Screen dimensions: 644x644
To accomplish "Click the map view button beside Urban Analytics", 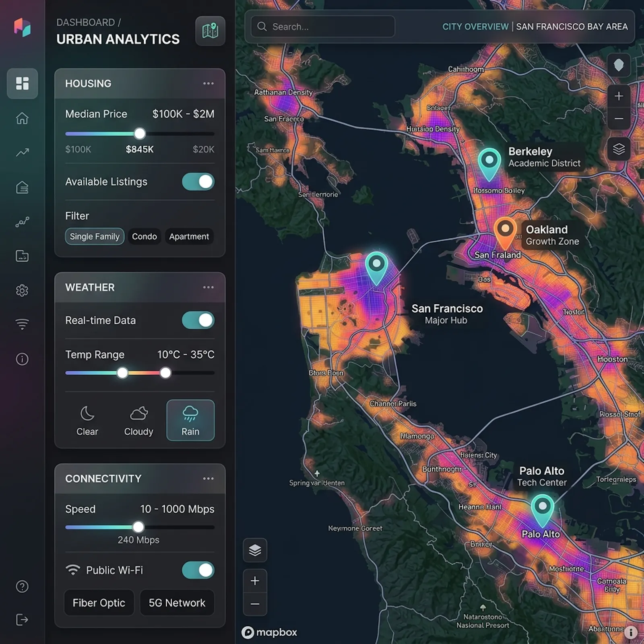I will coord(210,31).
